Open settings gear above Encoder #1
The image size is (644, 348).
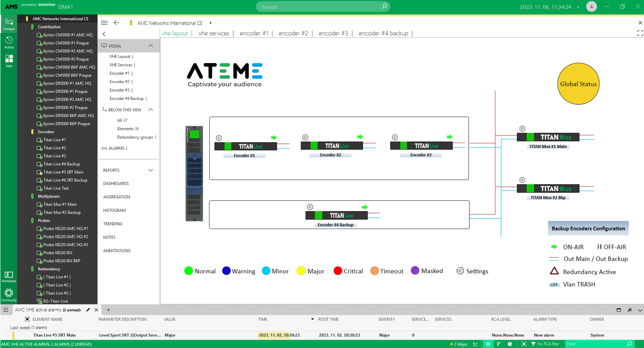pyautogui.click(x=219, y=138)
